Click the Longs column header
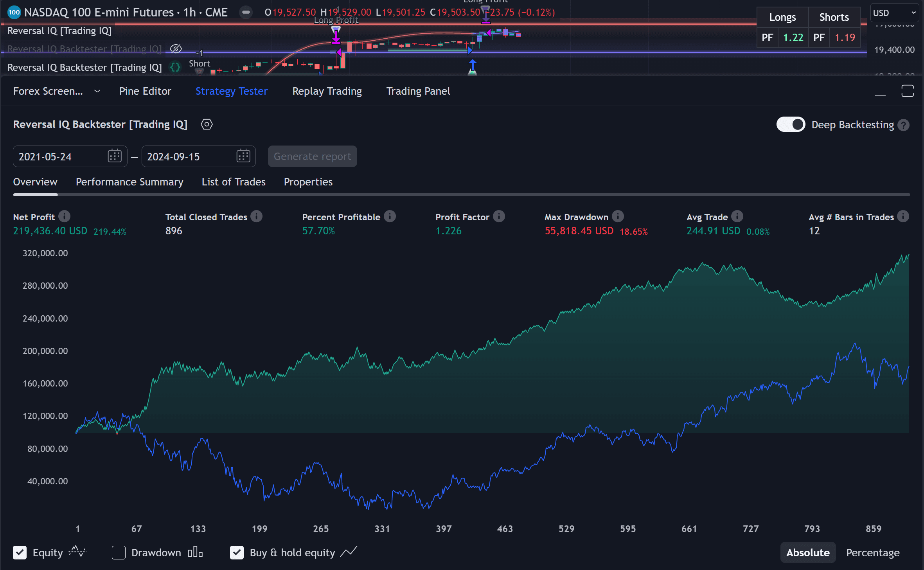This screenshot has width=924, height=570. (x=782, y=17)
